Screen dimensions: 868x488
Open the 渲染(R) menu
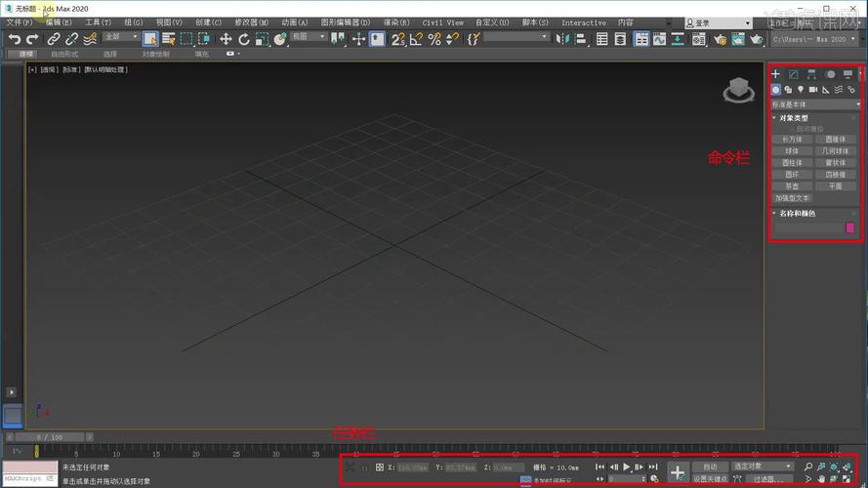pyautogui.click(x=396, y=22)
